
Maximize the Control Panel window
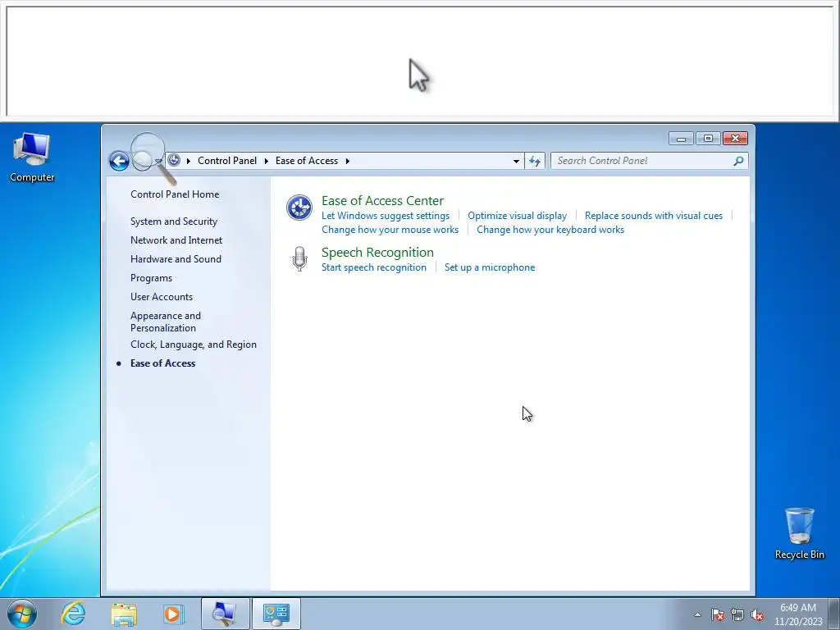708,139
